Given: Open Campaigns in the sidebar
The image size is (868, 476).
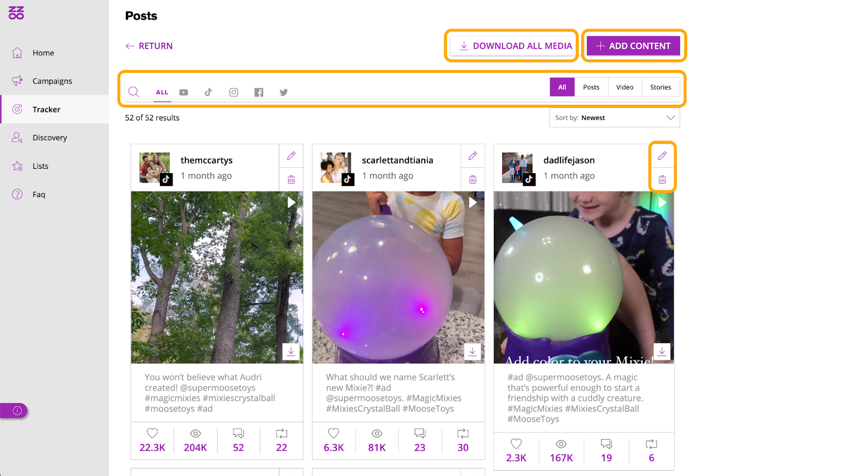Looking at the screenshot, I should point(52,81).
